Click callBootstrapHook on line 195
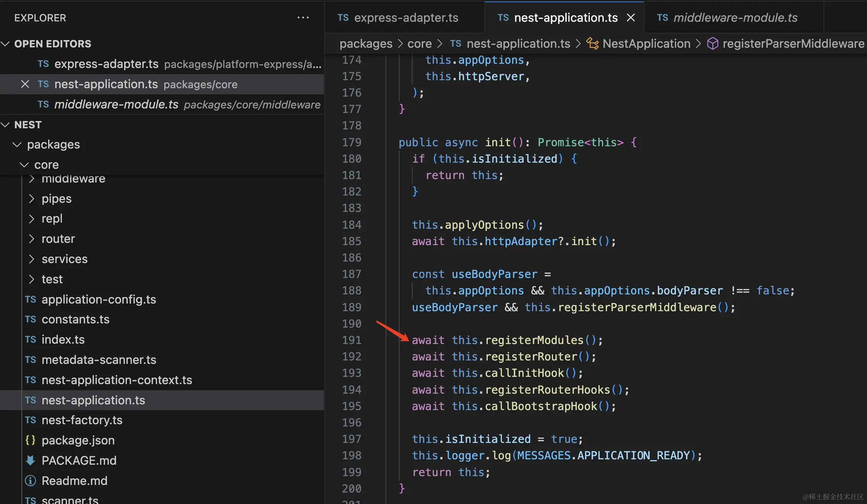Screen dimensions: 867x504 541,406
